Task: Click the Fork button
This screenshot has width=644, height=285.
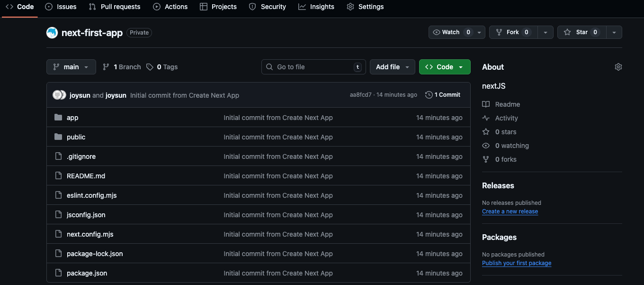Action: click(513, 32)
